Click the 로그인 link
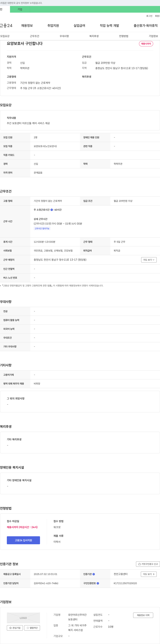This screenshot has width=160, height=644. (149, 16)
